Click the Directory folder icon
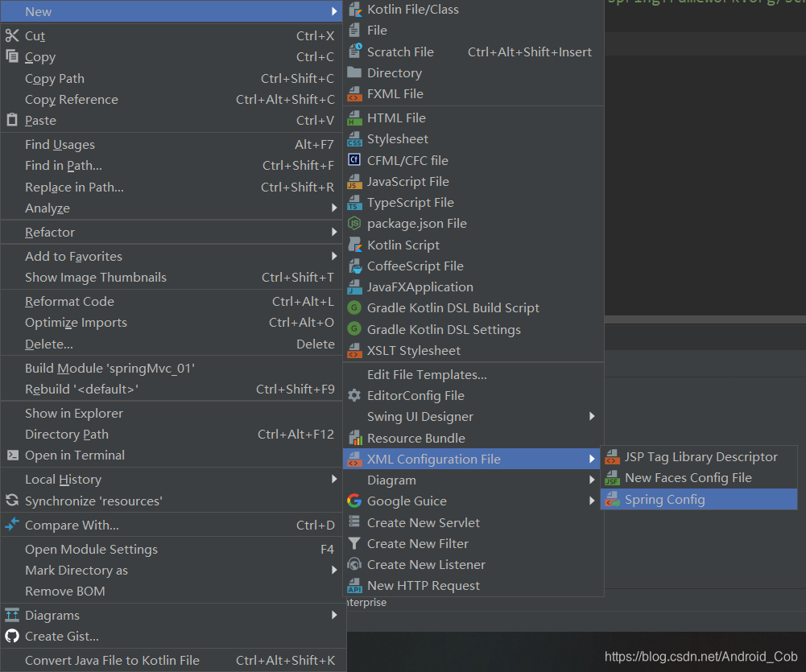Screen dimensions: 806x672 [x=354, y=72]
